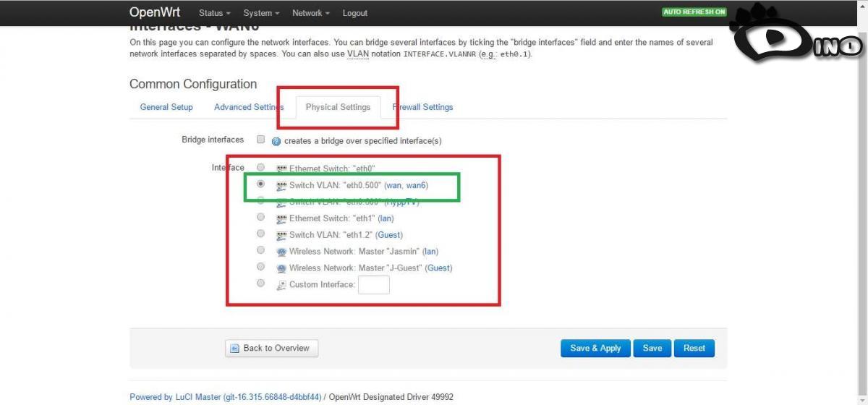The width and height of the screenshot is (868, 405).
Task: Click the OpenWrt brand link
Action: (x=155, y=12)
